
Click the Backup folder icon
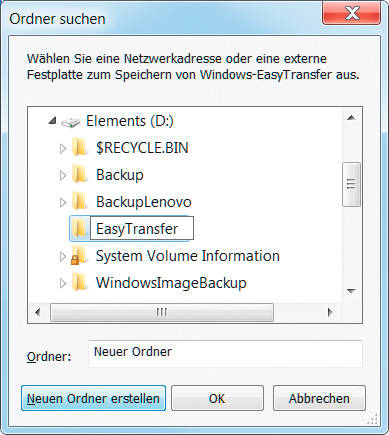click(x=80, y=175)
